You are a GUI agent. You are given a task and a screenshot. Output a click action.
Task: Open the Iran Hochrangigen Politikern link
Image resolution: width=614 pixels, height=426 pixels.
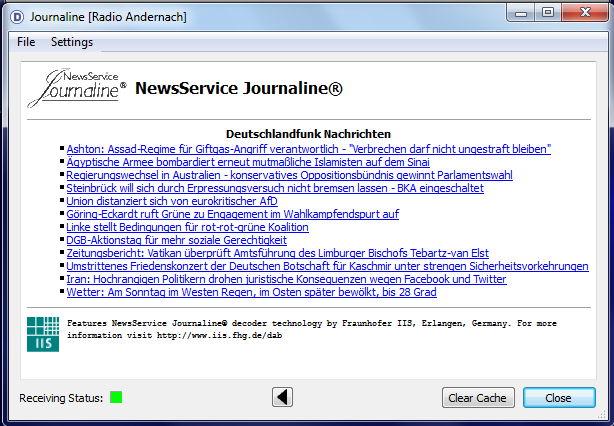click(286, 279)
